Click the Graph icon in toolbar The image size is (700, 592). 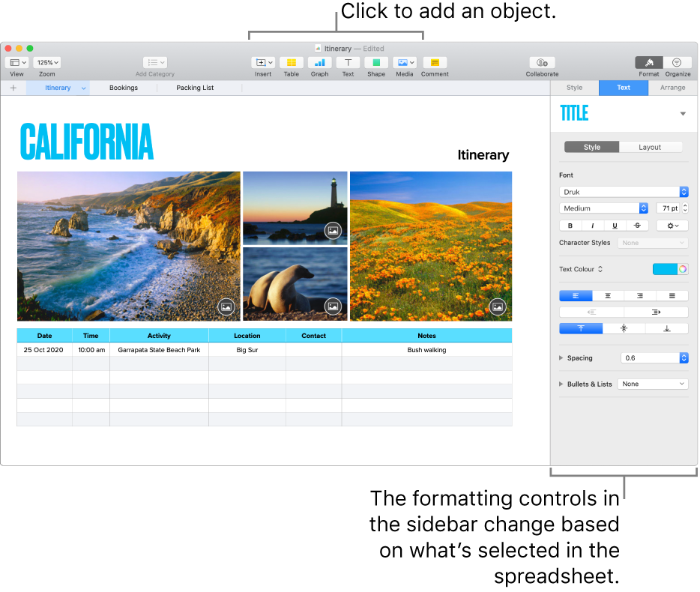(x=319, y=63)
